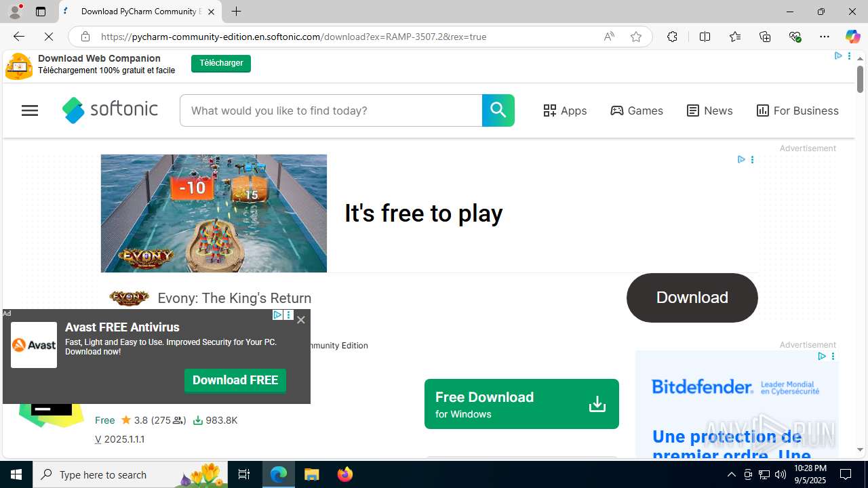Open Favorites list icon

click(x=734, y=37)
